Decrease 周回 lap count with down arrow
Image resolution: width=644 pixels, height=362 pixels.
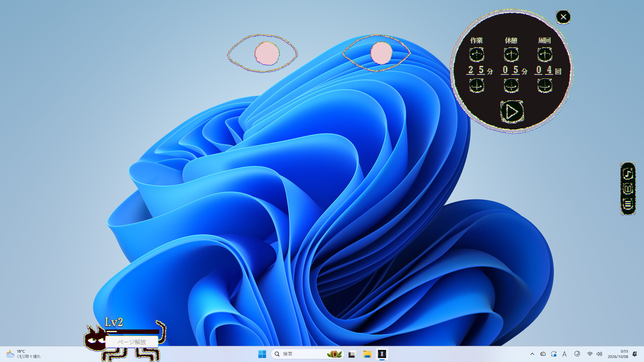(x=545, y=86)
